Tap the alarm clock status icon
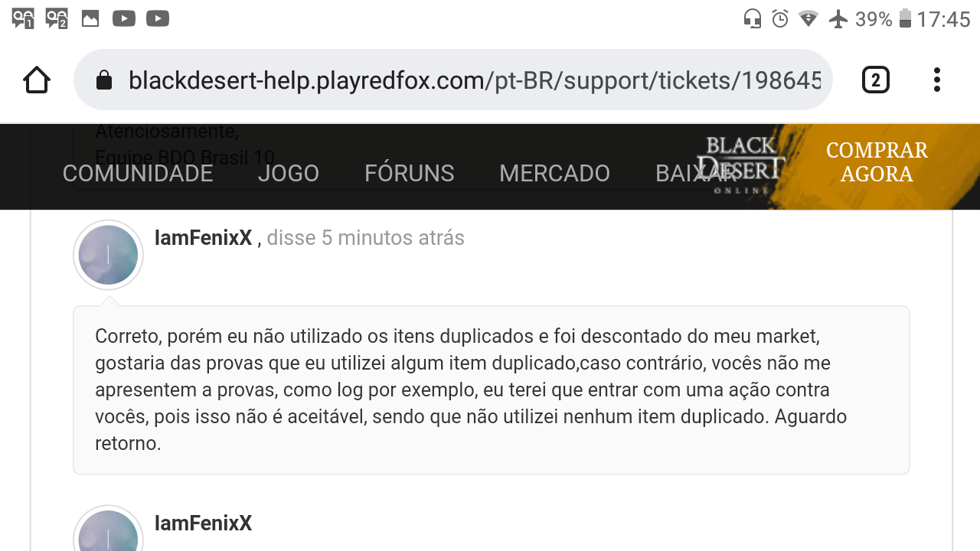The width and height of the screenshot is (980, 551). [780, 18]
